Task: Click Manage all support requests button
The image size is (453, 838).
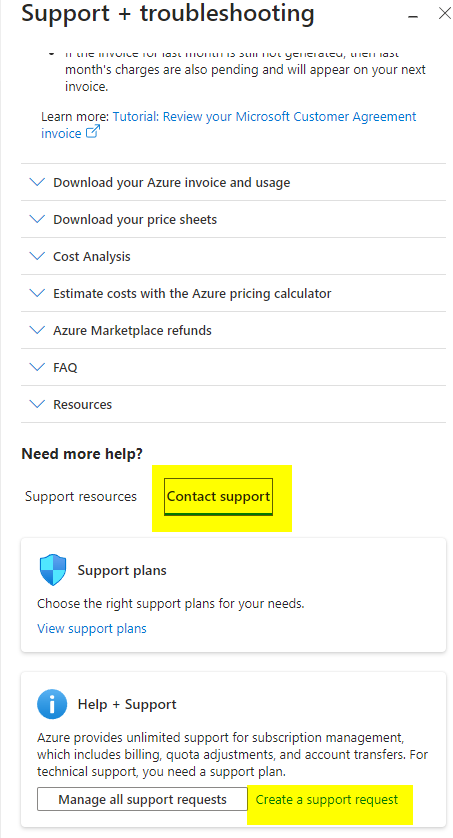Action: pos(142,800)
